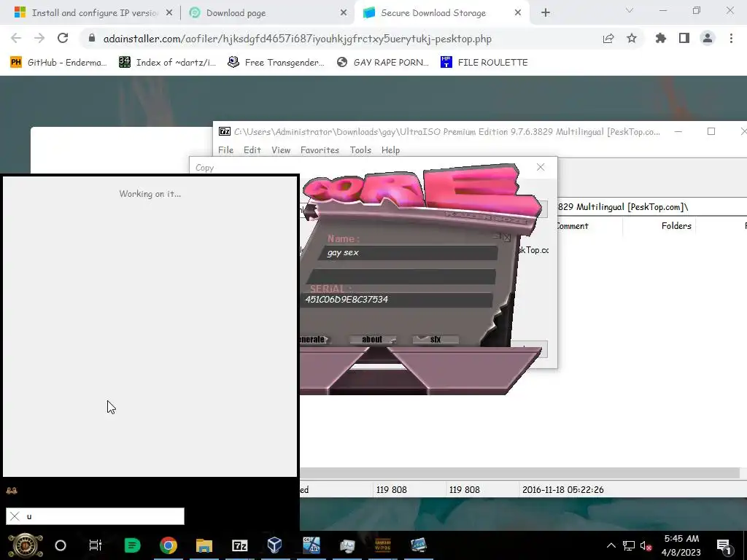Click the share page icon in address bar
Viewport: 747px width, 560px height.
[608, 39]
